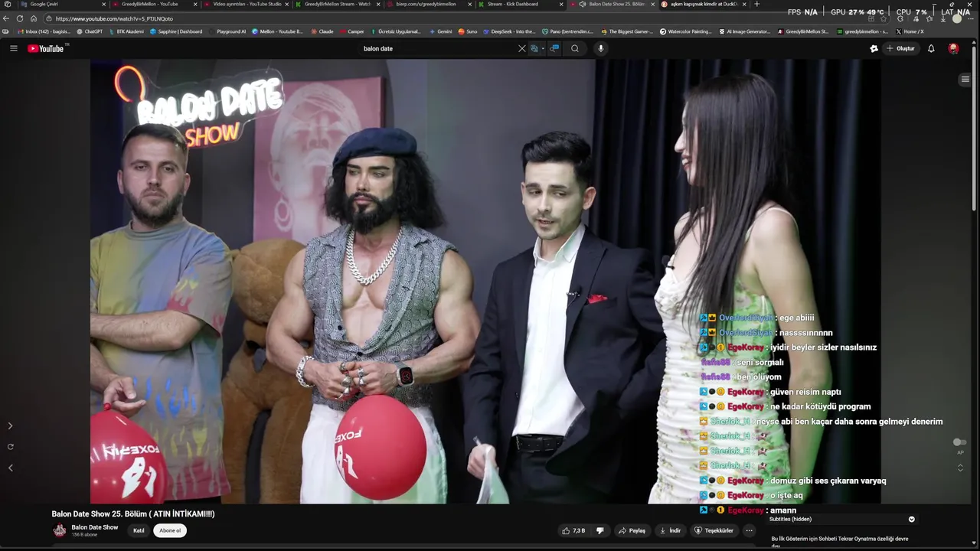Screen dimensions: 980x551
Task: Open the browser three-dot settings menu
Action: click(x=972, y=18)
